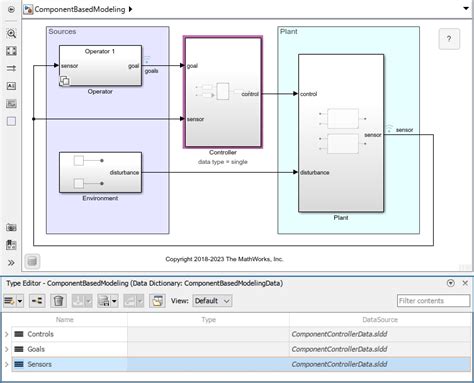
Task: Click the Import icon in Type Editor toolbar
Action: coord(78,301)
